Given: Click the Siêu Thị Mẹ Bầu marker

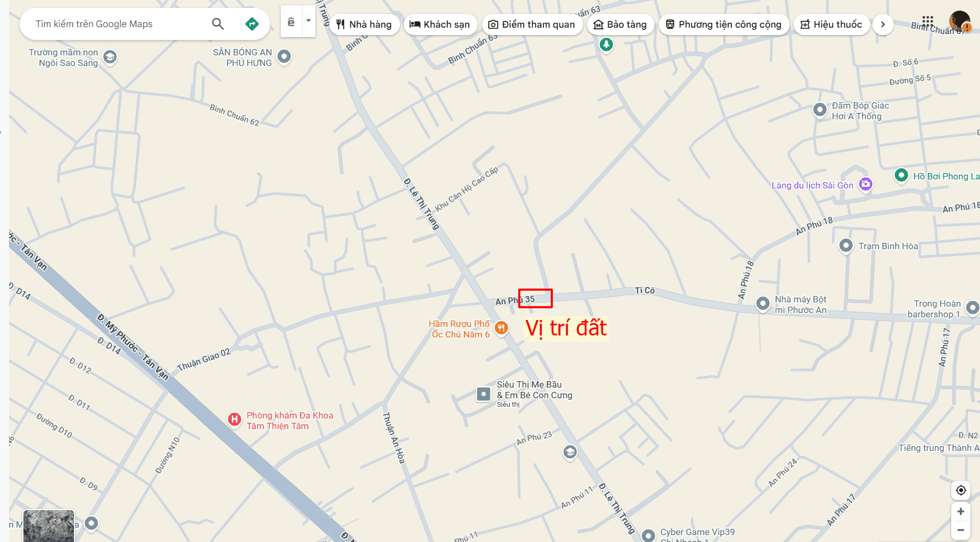Looking at the screenshot, I should [483, 394].
